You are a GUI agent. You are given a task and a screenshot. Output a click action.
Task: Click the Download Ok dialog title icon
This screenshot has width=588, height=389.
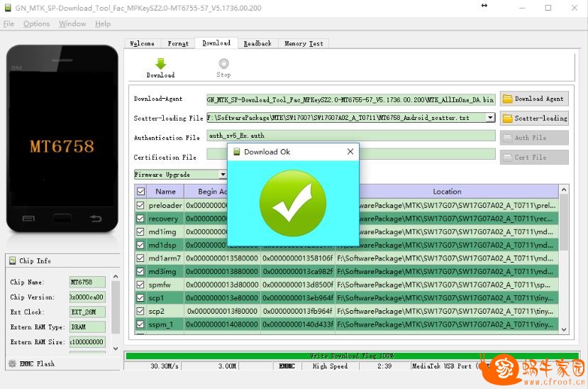[237, 151]
